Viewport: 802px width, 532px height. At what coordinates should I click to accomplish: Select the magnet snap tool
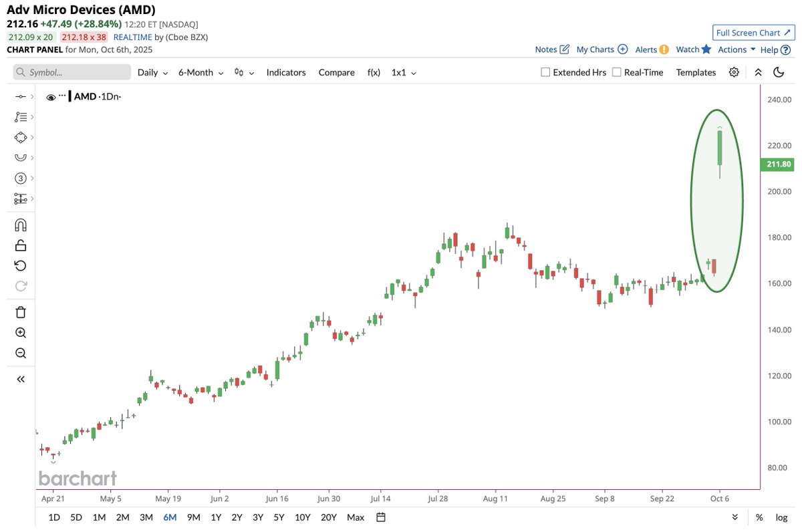20,225
